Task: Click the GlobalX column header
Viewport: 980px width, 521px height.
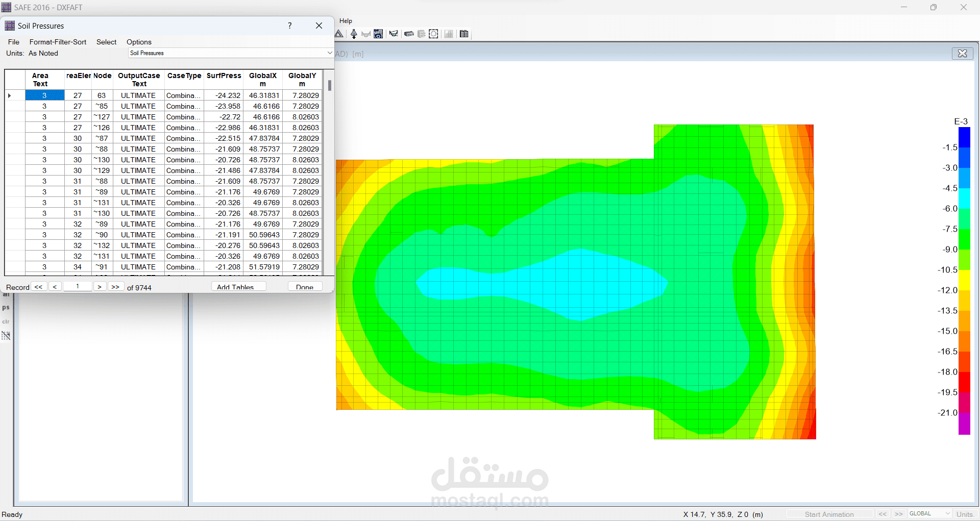Action: coord(263,79)
